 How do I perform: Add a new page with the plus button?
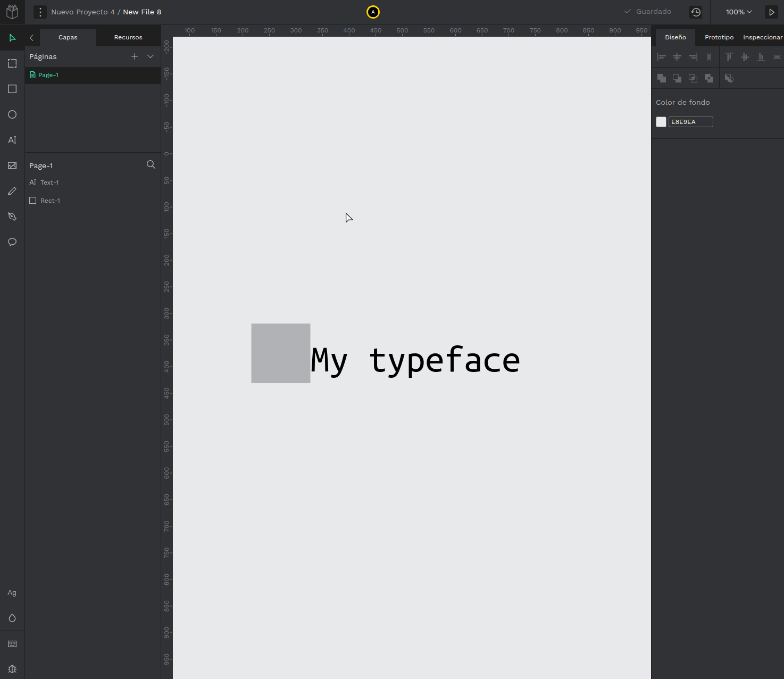pyautogui.click(x=134, y=56)
